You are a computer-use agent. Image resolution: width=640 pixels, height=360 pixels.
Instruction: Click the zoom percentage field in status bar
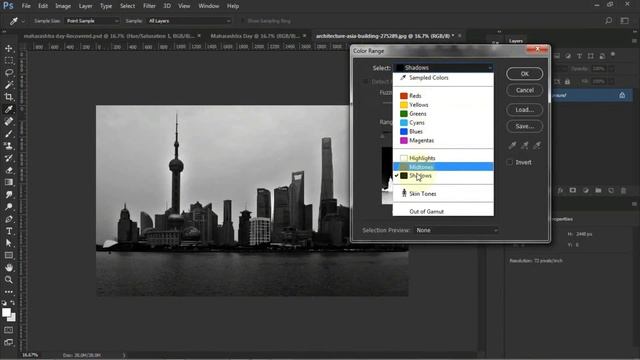[31, 355]
